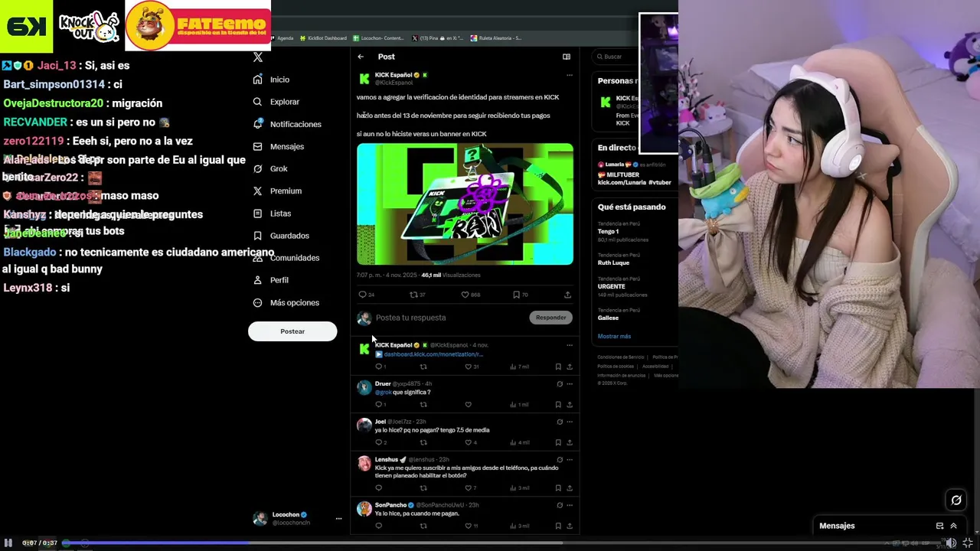Viewport: 980px width, 551px height.
Task: Open more options on SonPancho's reply
Action: coord(569,505)
